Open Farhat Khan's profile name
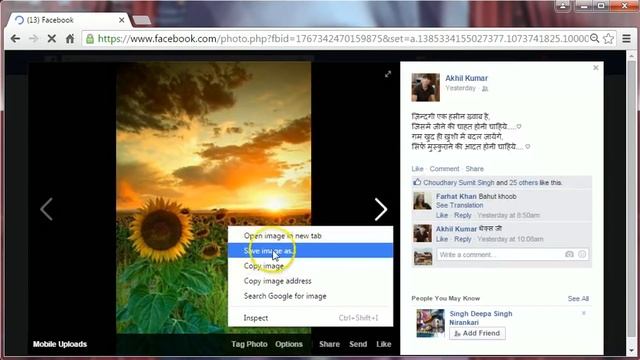 pos(456,196)
